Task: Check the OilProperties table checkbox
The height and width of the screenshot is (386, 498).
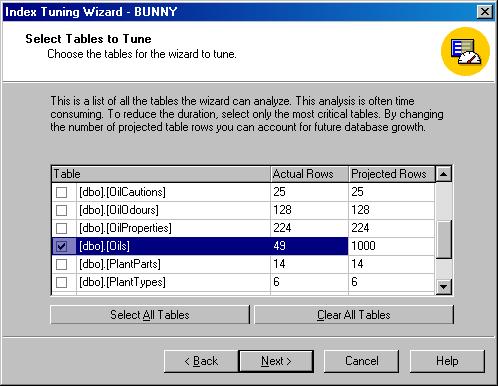Action: [x=61, y=228]
